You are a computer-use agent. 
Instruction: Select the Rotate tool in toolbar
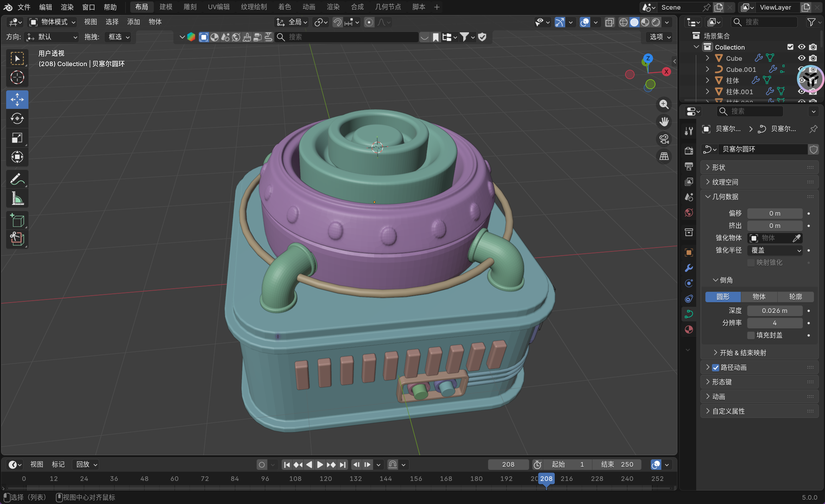17,118
